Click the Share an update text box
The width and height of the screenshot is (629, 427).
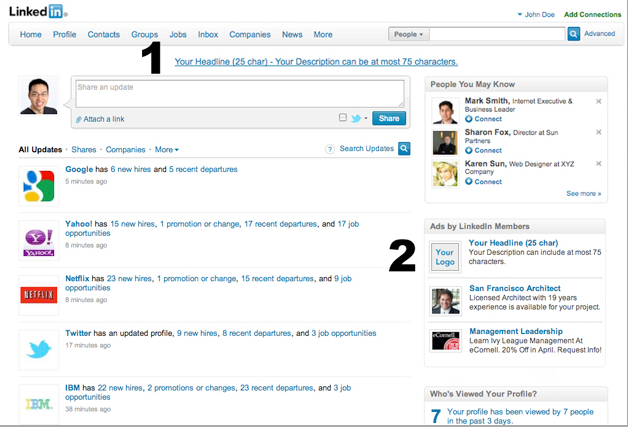pos(239,93)
